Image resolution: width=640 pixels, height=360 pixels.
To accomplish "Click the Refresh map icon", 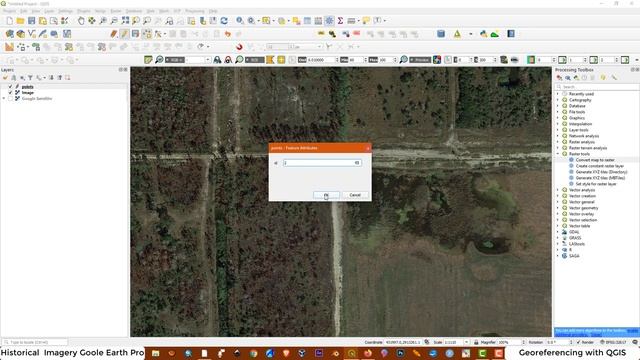I will click(224, 20).
